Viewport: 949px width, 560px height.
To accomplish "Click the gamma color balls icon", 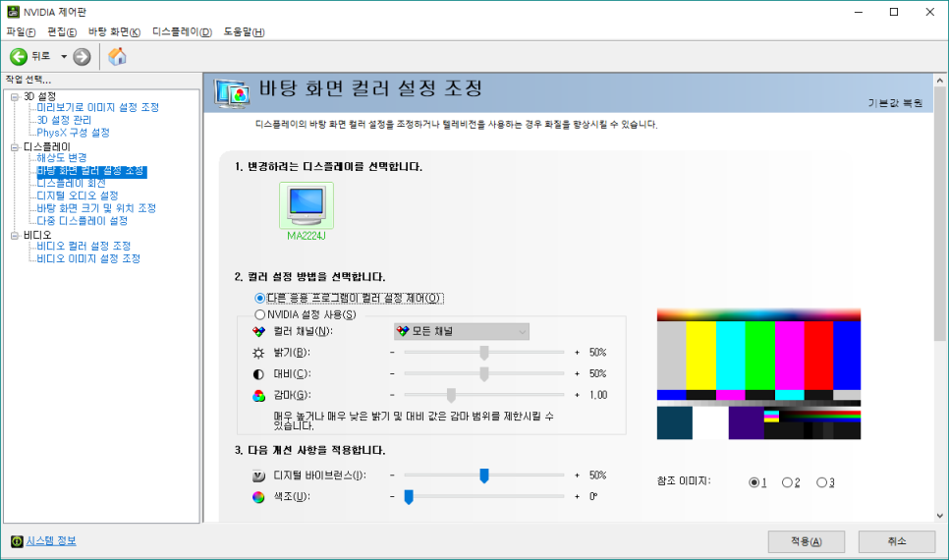I will 258,396.
